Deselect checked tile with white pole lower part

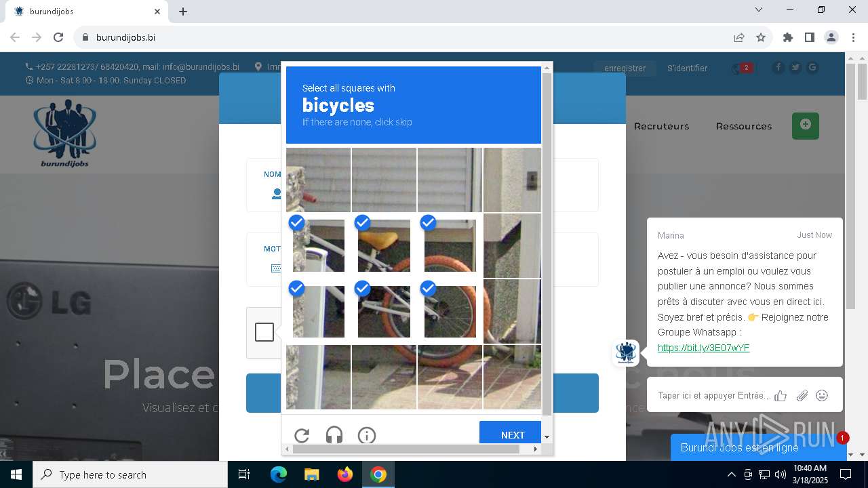[x=318, y=311]
